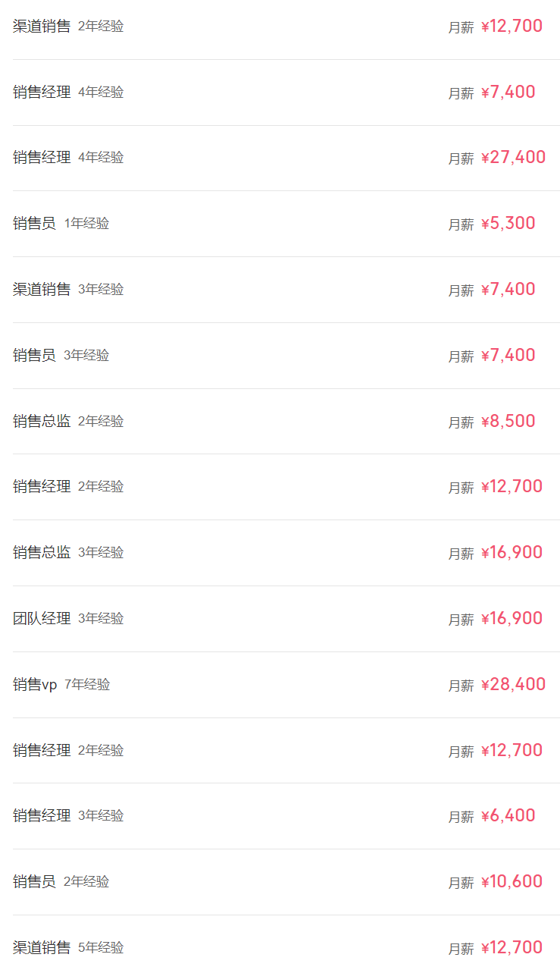Select the ¥10,600 salary amount
The width and height of the screenshot is (560, 970).
tap(512, 882)
